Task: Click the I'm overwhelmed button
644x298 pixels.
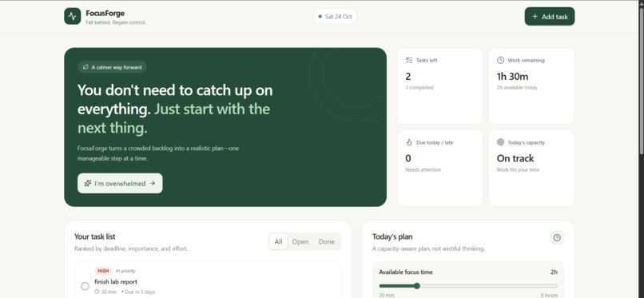Action: [x=120, y=184]
